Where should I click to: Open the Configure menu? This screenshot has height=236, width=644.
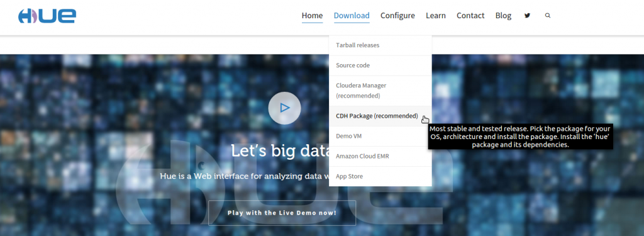click(x=397, y=16)
